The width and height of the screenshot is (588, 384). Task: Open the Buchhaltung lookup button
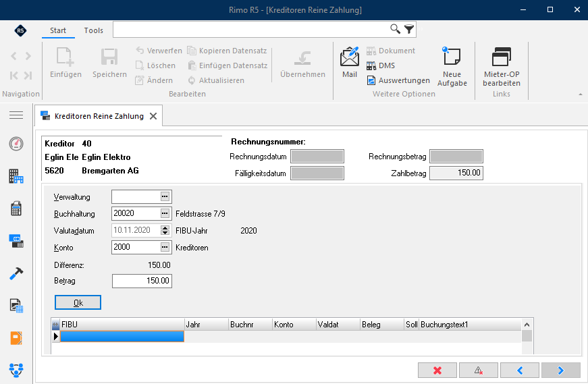[x=165, y=213]
